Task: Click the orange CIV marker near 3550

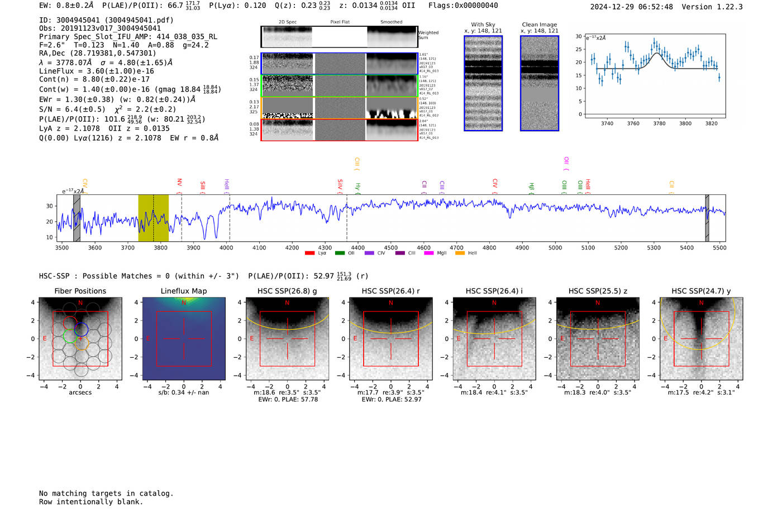Action: (x=85, y=186)
